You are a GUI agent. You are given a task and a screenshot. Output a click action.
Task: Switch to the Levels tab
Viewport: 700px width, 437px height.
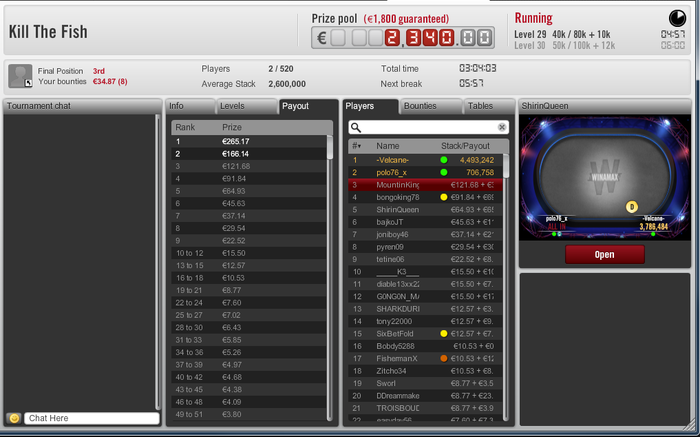pos(246,106)
